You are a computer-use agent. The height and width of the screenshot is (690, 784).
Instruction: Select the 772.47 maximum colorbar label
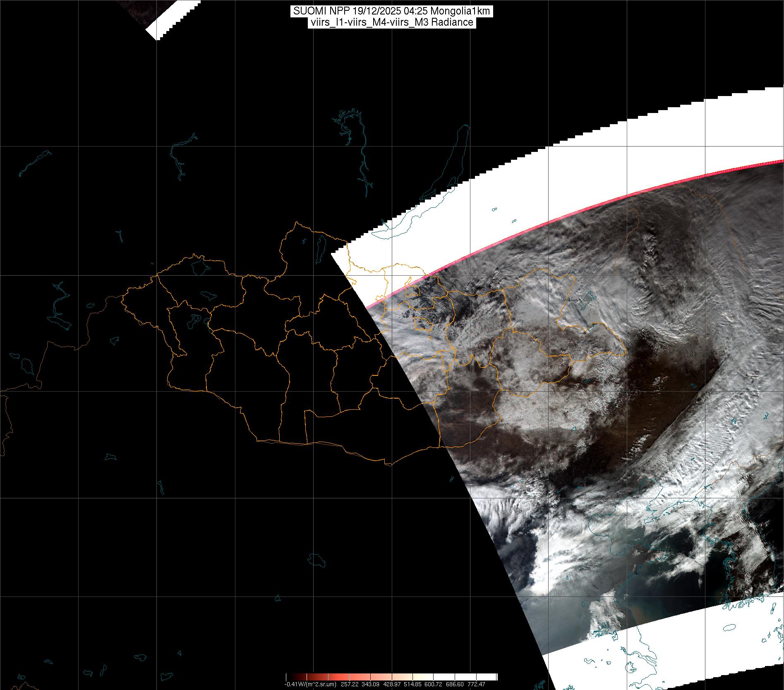point(476,684)
